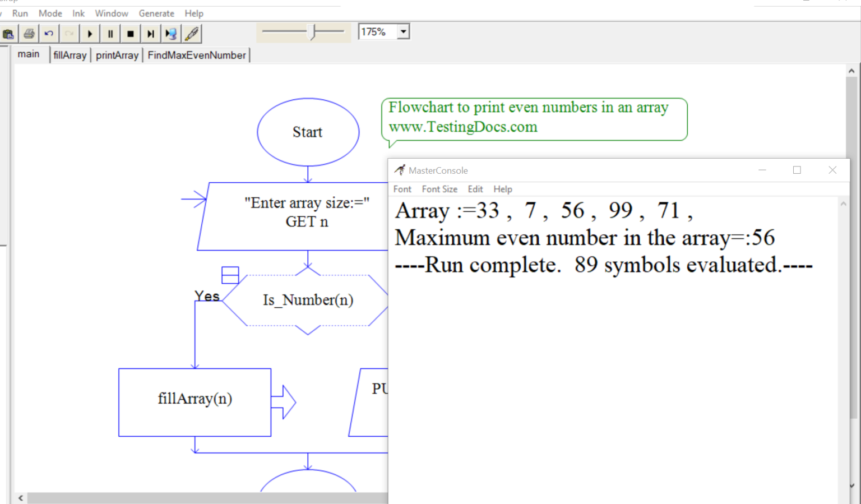The width and height of the screenshot is (861, 504).
Task: Pause the flowchart execution
Action: (110, 34)
